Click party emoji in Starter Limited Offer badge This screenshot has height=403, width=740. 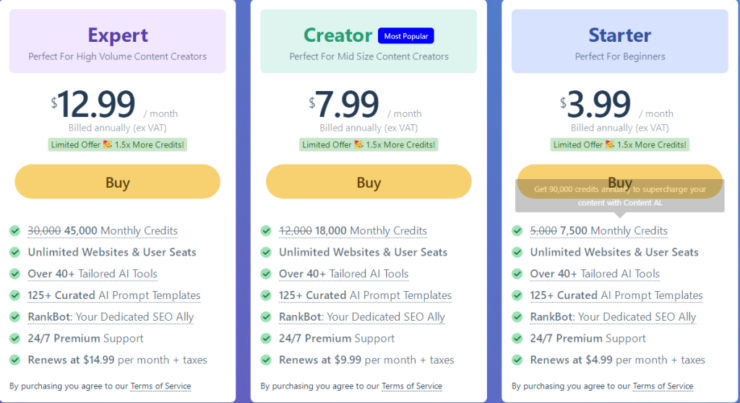click(x=610, y=144)
